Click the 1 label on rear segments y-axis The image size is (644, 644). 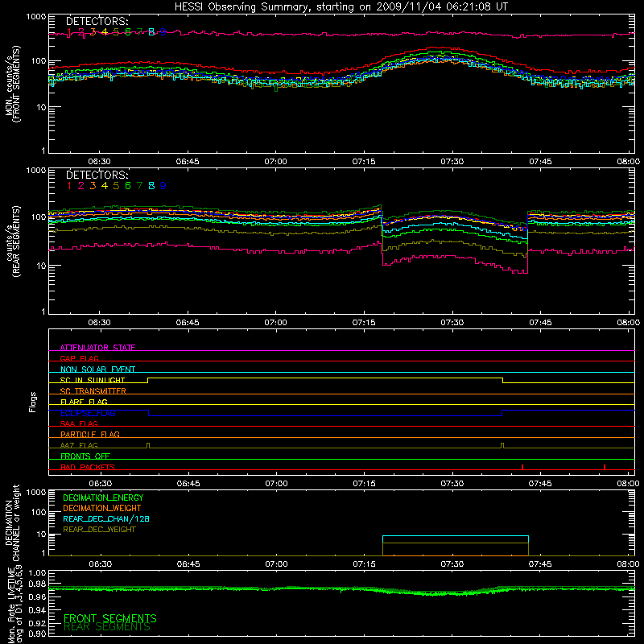[x=43, y=312]
